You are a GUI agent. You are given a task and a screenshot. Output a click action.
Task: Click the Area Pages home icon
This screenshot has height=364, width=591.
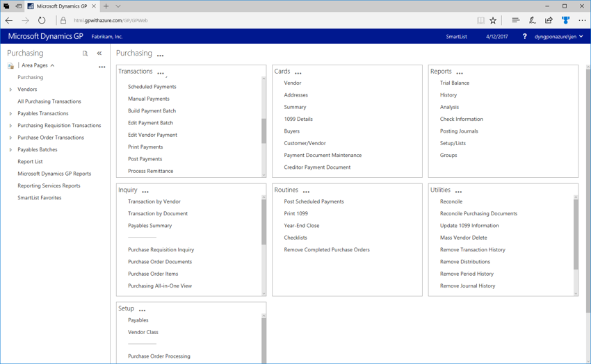pos(10,66)
